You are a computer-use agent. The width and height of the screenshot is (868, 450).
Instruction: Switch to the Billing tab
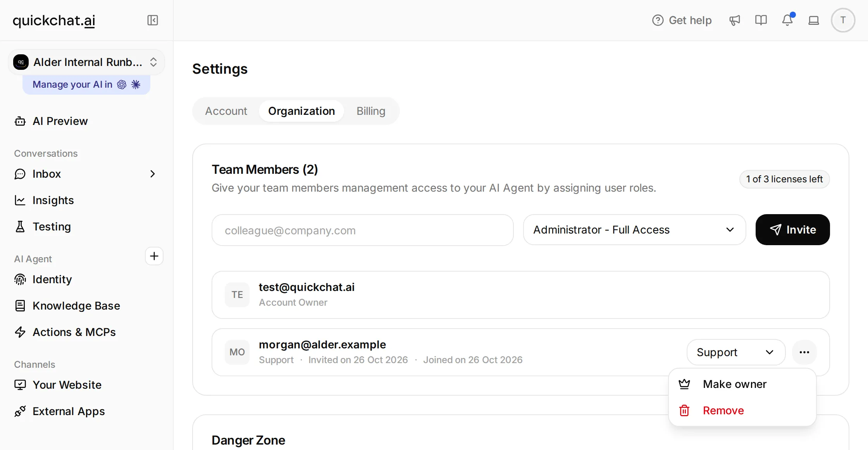pos(371,111)
